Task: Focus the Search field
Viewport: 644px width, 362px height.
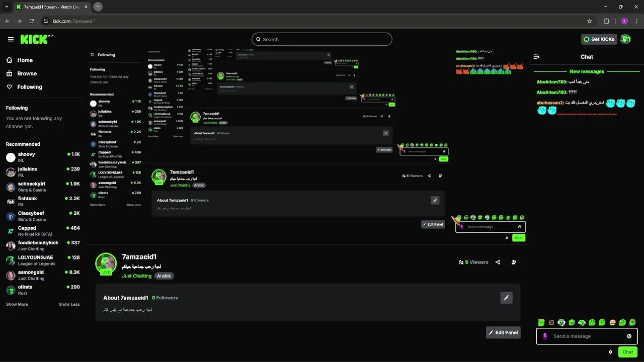Action: pyautogui.click(x=322, y=39)
